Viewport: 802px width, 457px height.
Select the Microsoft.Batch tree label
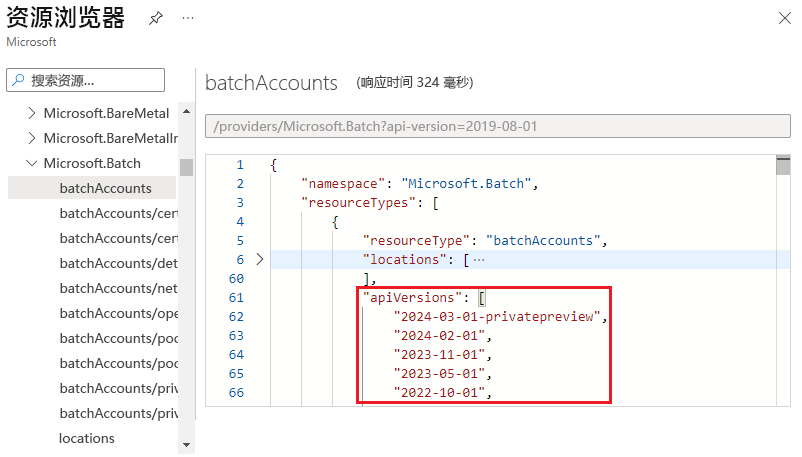[x=92, y=163]
